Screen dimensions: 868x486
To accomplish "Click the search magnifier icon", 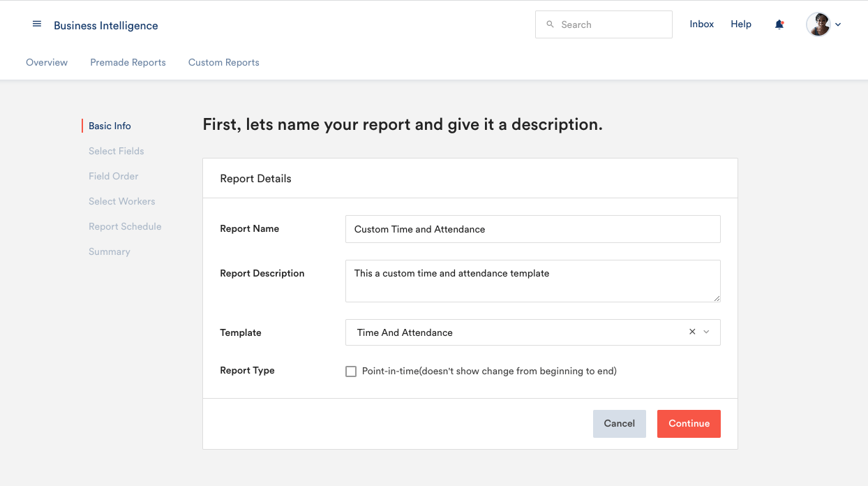I will [551, 24].
